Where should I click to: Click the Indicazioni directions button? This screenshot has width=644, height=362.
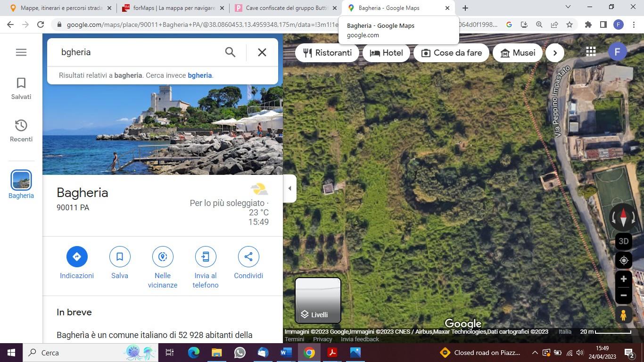point(77,263)
